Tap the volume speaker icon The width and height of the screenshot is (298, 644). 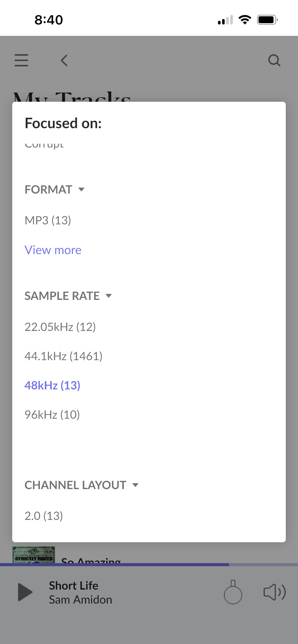[274, 592]
